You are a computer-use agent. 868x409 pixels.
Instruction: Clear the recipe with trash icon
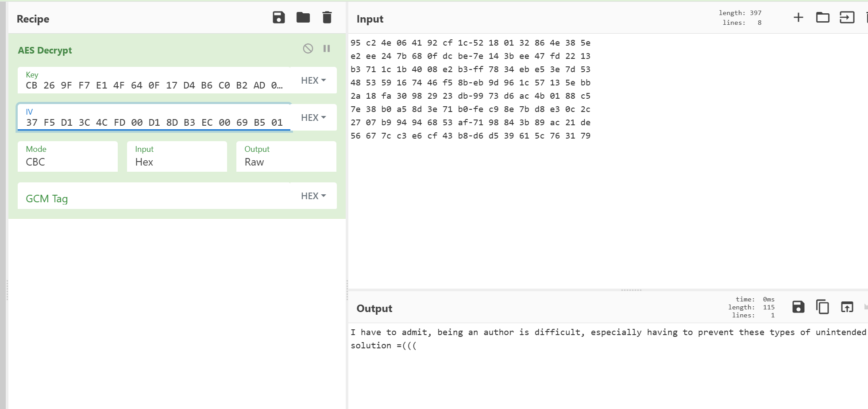tap(327, 18)
